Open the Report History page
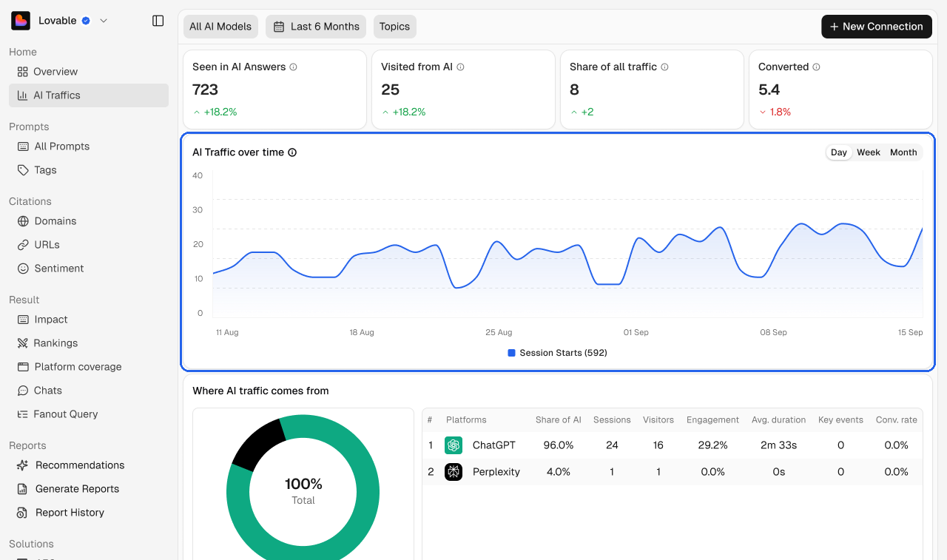Viewport: 947px width, 560px height. point(89,513)
